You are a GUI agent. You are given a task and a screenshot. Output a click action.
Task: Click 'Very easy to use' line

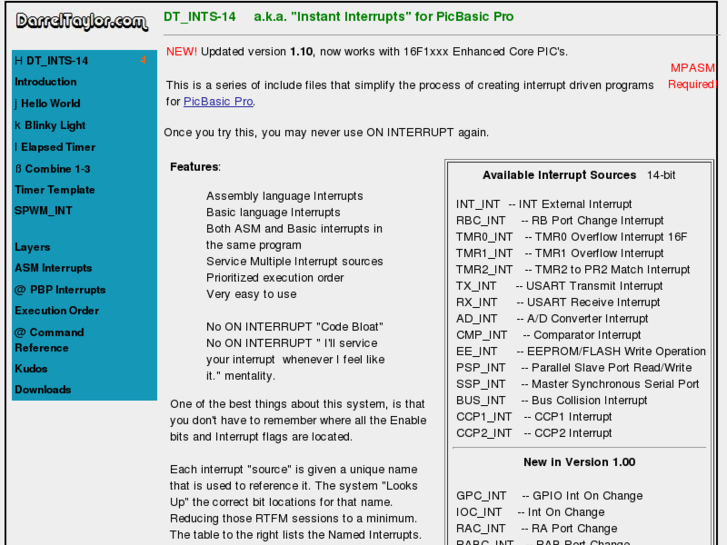(251, 294)
